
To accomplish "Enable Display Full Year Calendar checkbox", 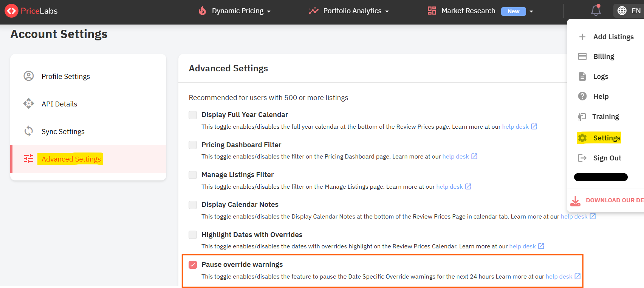I will pos(193,115).
